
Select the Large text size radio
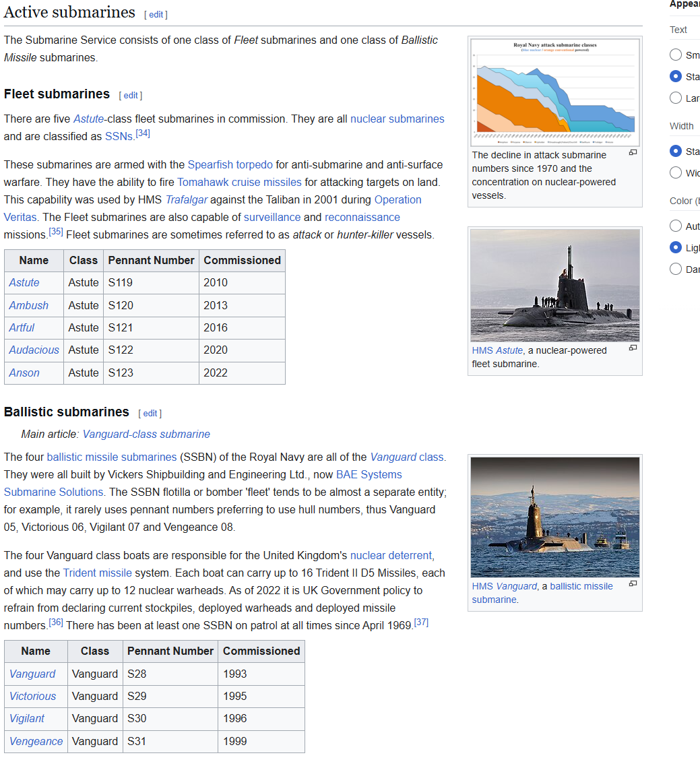[x=676, y=98]
